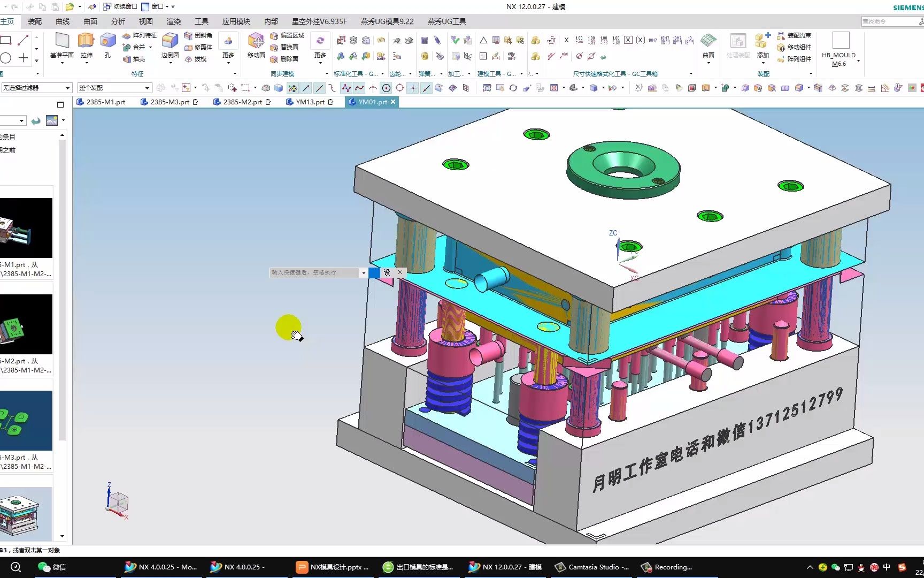Viewport: 924px width, 578px height.
Task: Click the 添加 add component icon
Action: point(763,43)
